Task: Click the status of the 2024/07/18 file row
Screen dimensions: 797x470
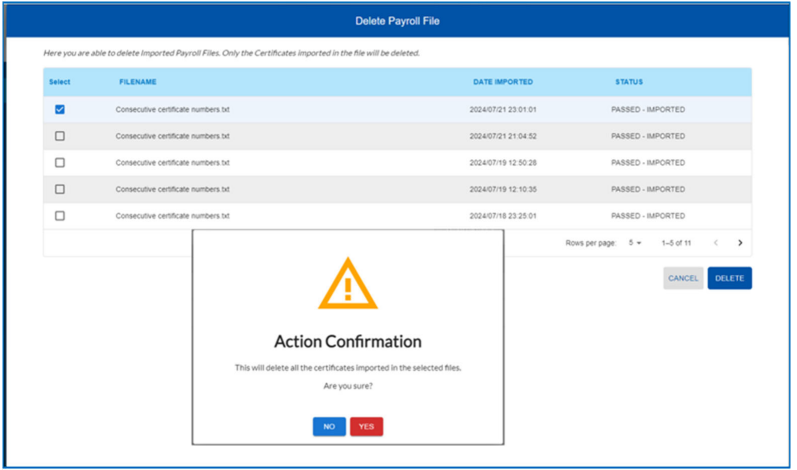Action: coord(647,215)
